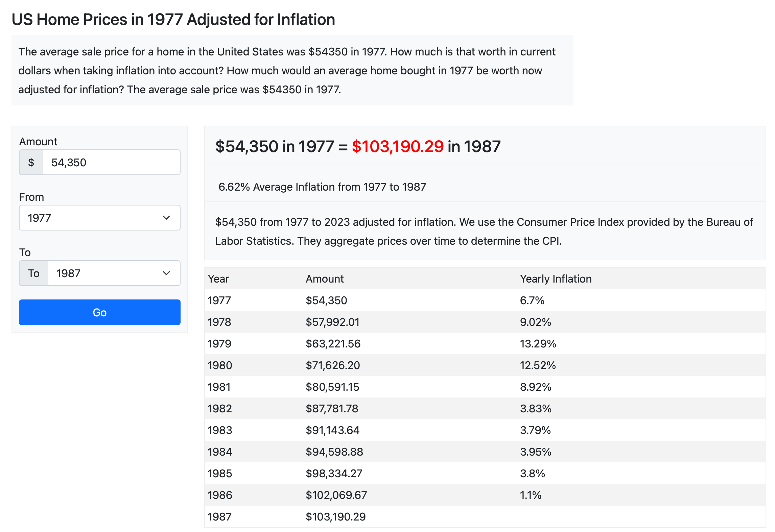Click the $57,992.01 amount for 1978
This screenshot has width=775, height=532.
coord(332,322)
